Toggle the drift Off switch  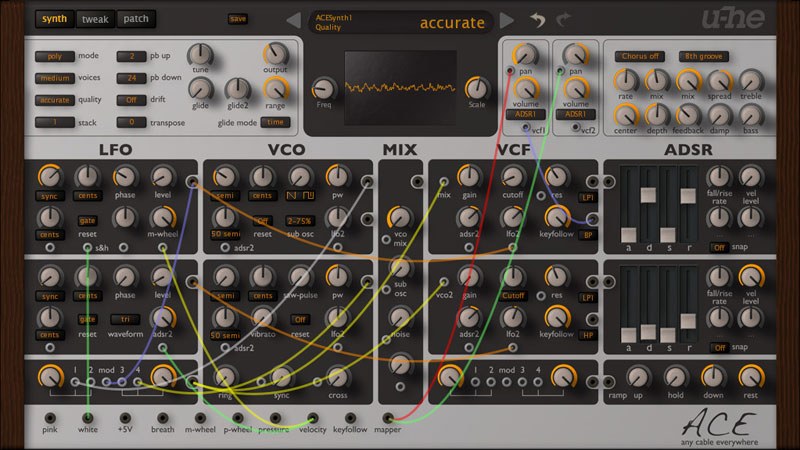(131, 100)
